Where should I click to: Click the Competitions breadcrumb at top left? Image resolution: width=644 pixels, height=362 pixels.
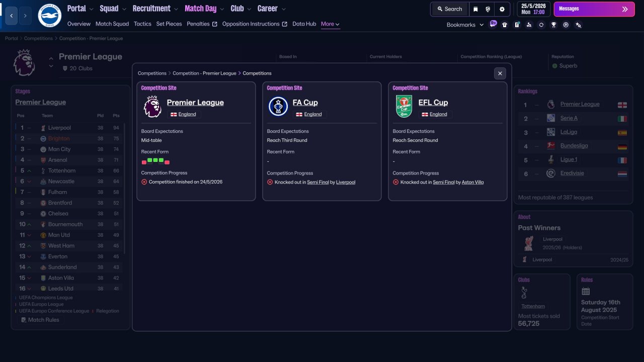point(38,38)
